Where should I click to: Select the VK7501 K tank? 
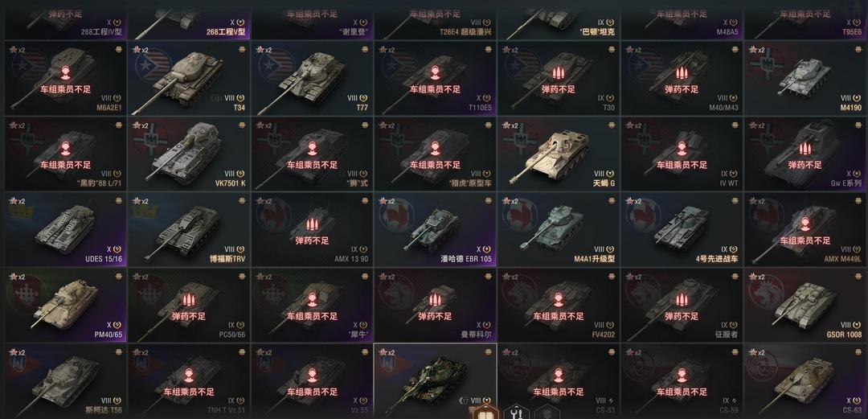click(189, 154)
